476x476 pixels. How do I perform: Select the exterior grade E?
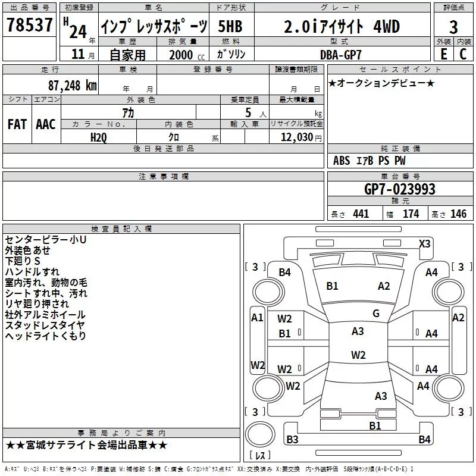[443, 54]
